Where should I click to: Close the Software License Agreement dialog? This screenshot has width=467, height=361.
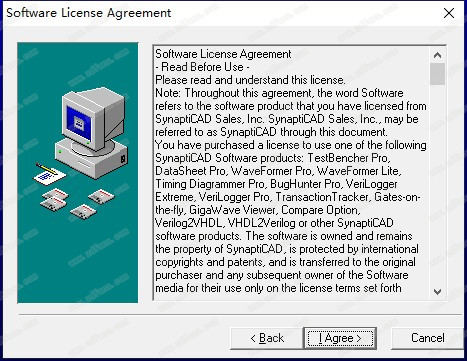[x=449, y=13]
